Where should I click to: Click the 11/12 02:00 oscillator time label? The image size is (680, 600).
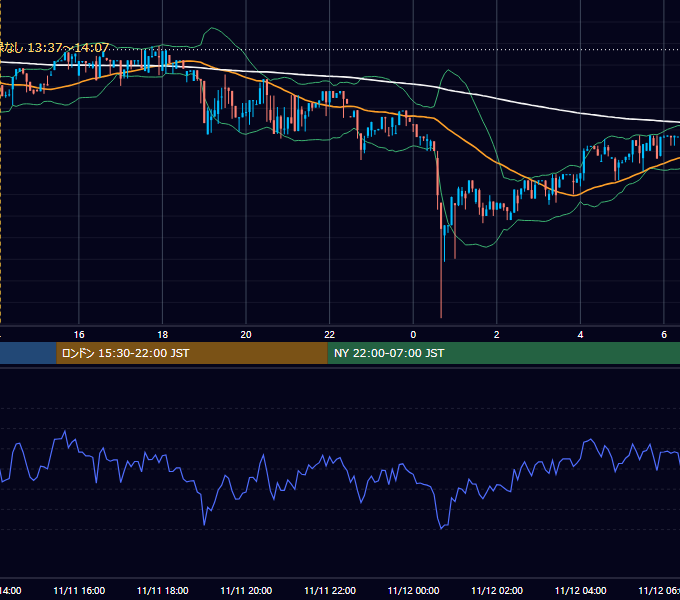497,590
